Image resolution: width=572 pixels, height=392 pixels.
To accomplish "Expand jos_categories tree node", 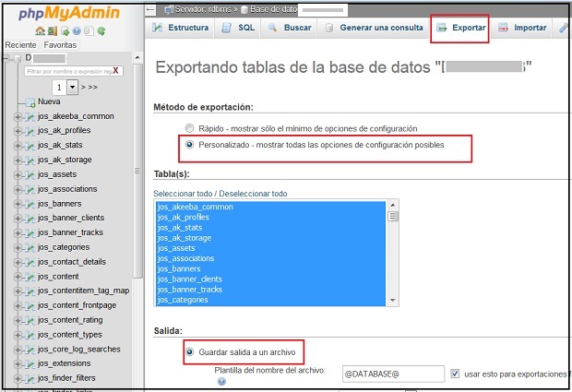I will coord(18,248).
